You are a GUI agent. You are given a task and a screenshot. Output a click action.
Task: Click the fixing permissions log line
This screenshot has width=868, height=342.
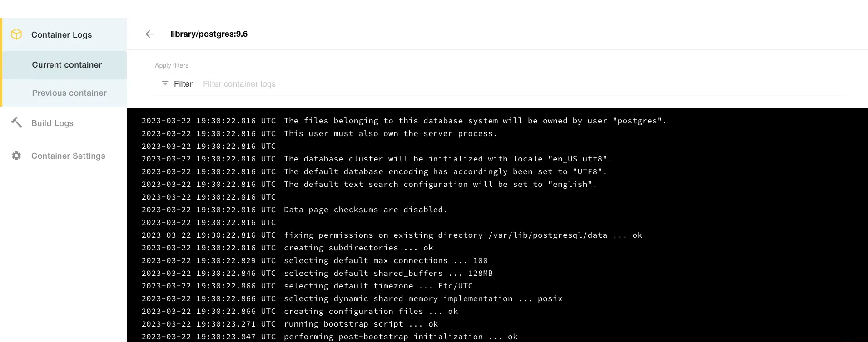[x=462, y=235]
